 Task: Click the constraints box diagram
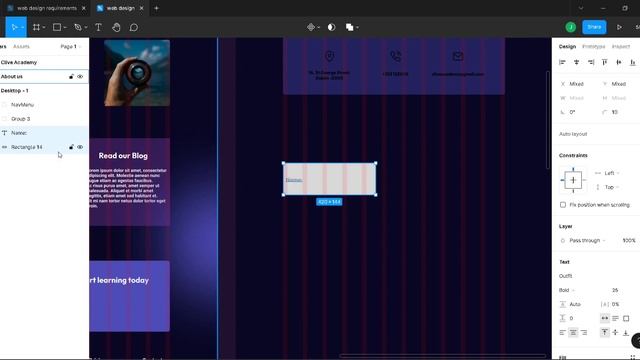pyautogui.click(x=573, y=180)
